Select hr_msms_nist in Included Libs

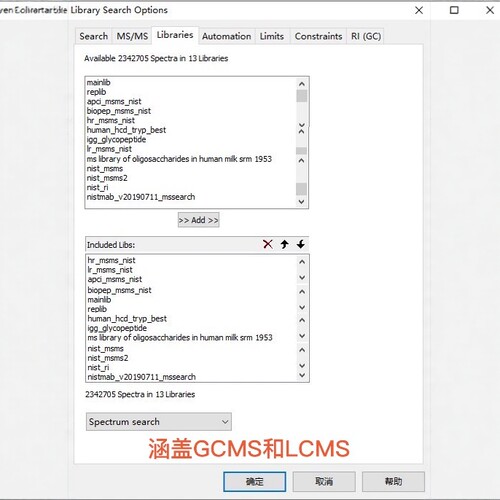coord(111,260)
